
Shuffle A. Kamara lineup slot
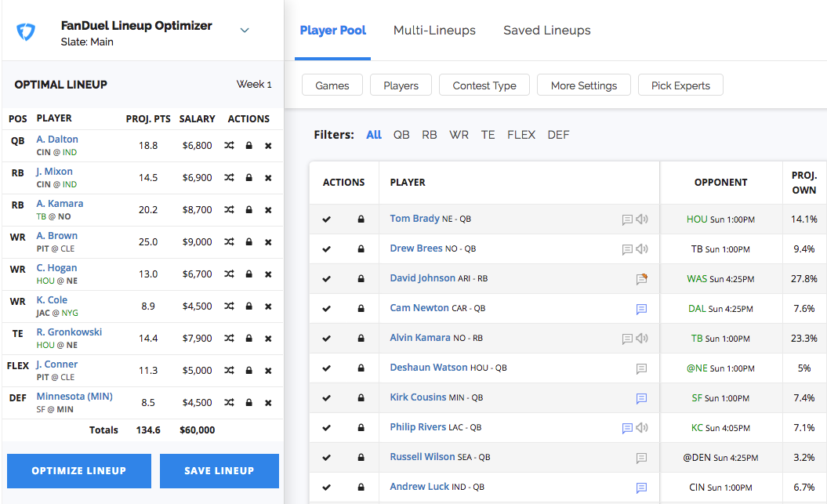(x=229, y=210)
